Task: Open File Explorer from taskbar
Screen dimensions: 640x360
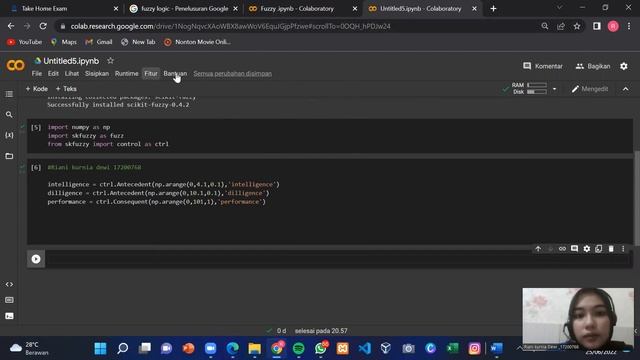Action: click(x=255, y=349)
